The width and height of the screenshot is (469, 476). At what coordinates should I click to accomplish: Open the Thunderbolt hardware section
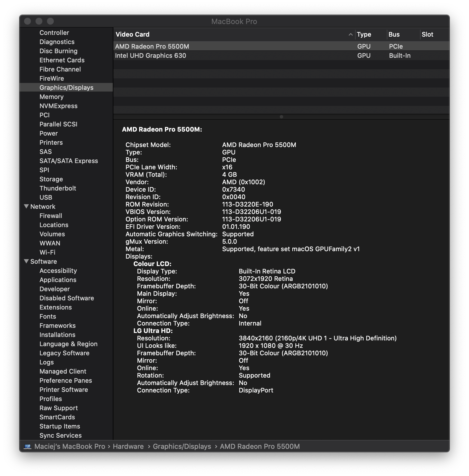(x=58, y=188)
